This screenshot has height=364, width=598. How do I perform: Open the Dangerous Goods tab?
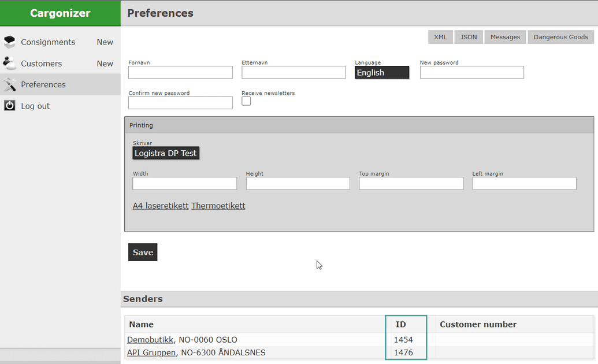click(x=560, y=37)
